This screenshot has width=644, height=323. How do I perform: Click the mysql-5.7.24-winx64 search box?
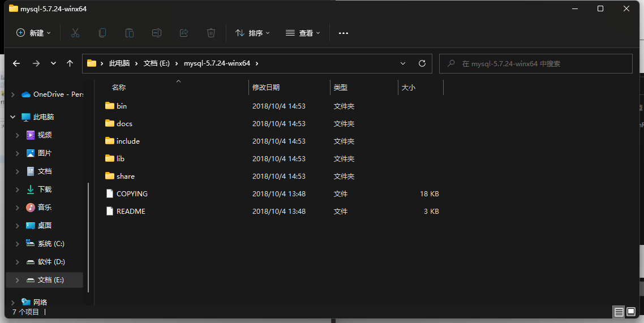point(535,63)
